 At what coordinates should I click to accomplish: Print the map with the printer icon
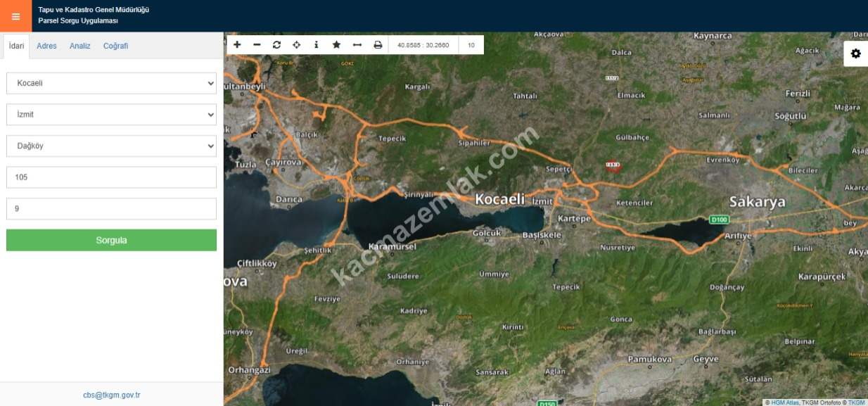pos(378,45)
